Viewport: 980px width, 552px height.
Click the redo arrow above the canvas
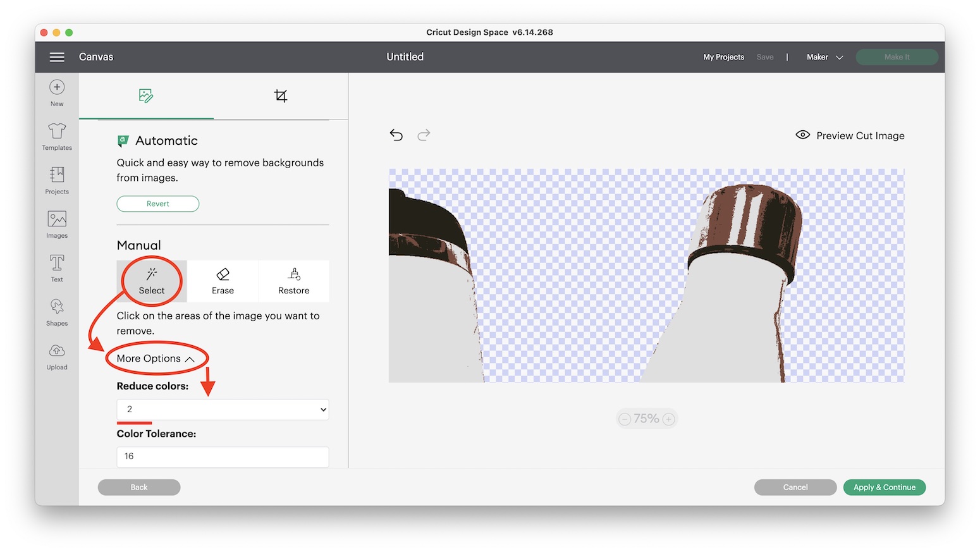tap(424, 135)
